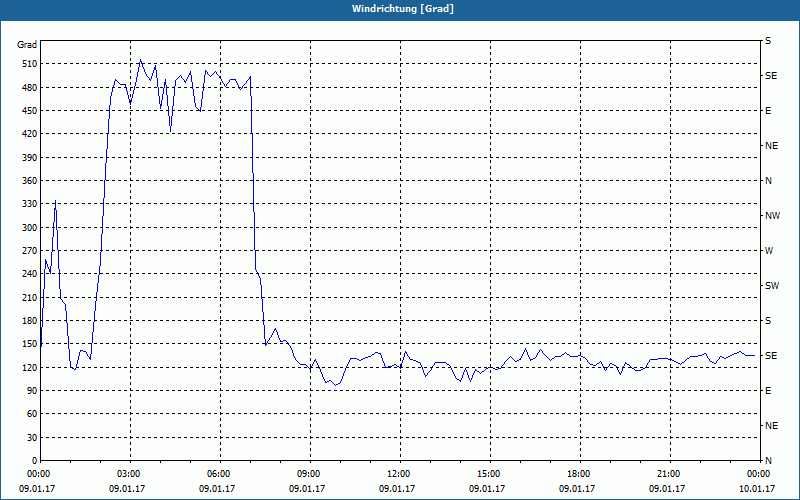Click the 450 y-axis label
Screen dimensions: 800x500
click(30, 111)
